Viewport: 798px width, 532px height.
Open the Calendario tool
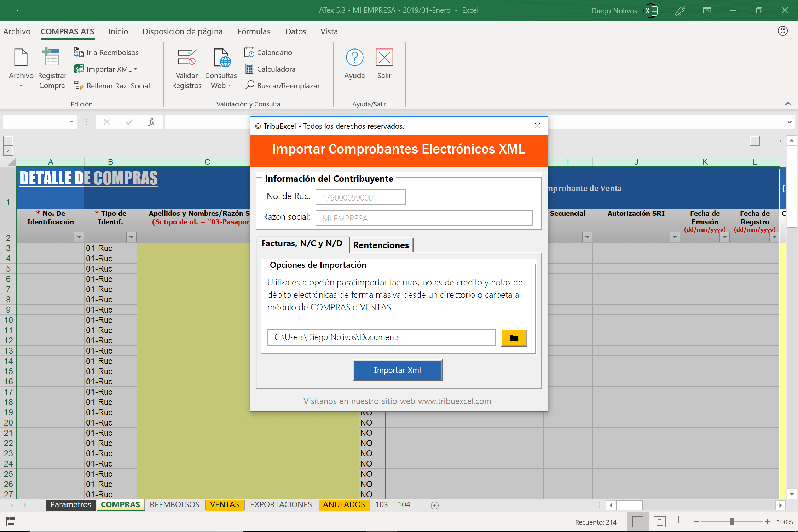tap(268, 52)
